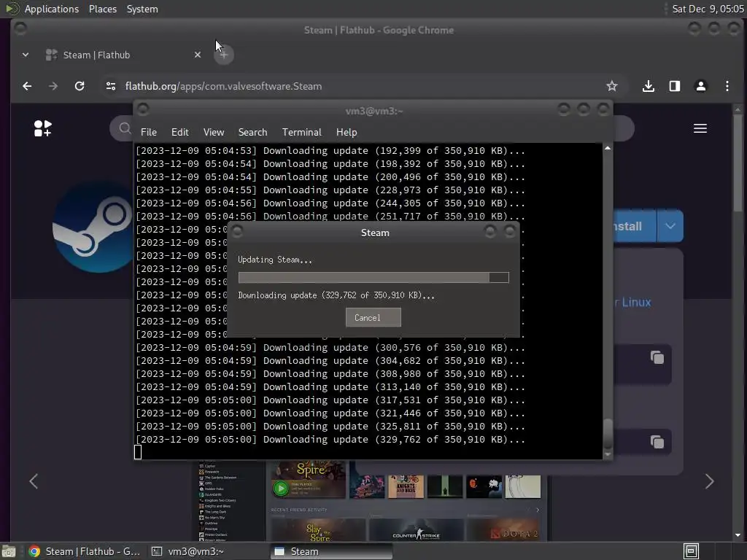Open the terminal Search menu
Image resolution: width=747 pixels, height=560 pixels.
tap(252, 133)
